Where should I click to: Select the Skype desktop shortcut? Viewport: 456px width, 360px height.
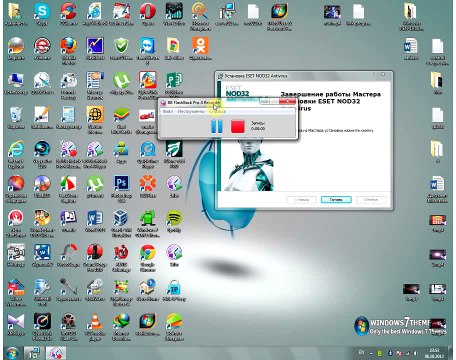pos(42,14)
